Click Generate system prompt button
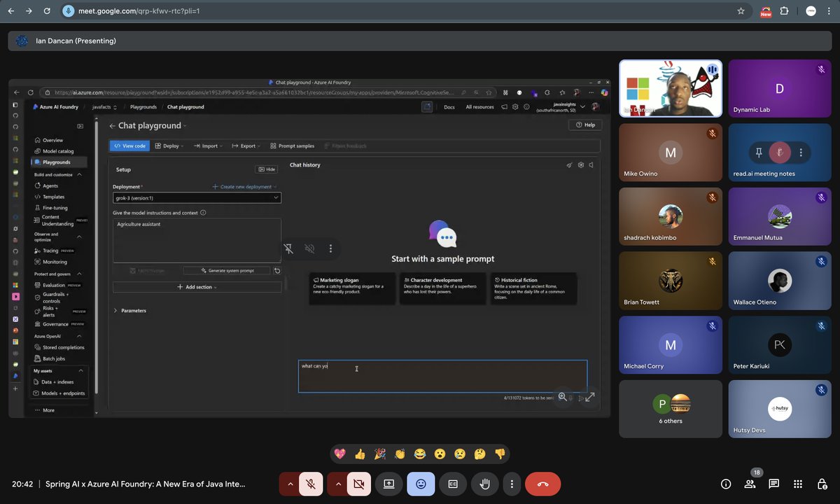The image size is (840, 504). coord(227,270)
